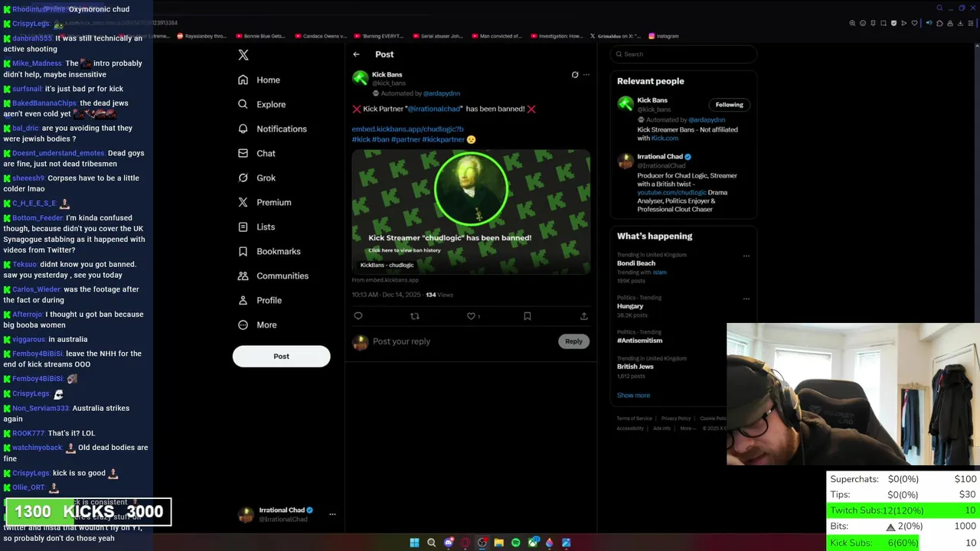The width and height of the screenshot is (980, 551).
Task: Open the browser downloads icon
Action: point(960,23)
